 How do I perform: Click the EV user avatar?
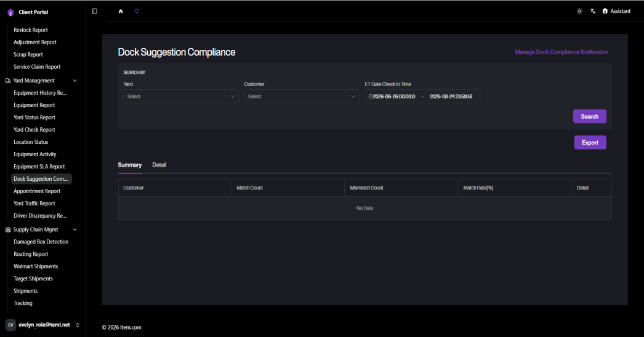pos(10,325)
